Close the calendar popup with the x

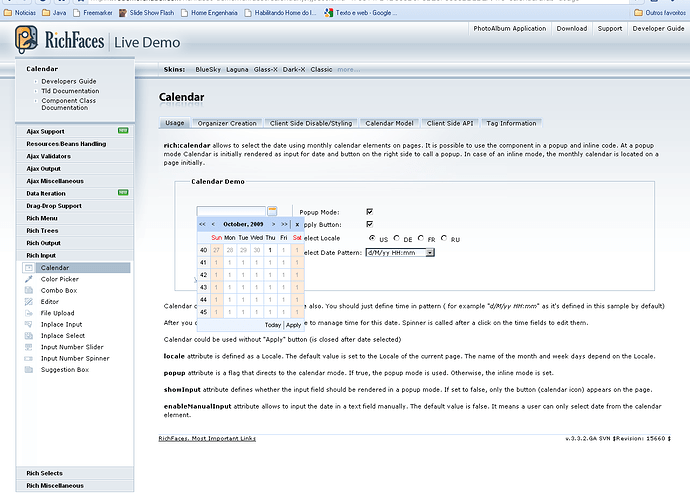[297, 224]
